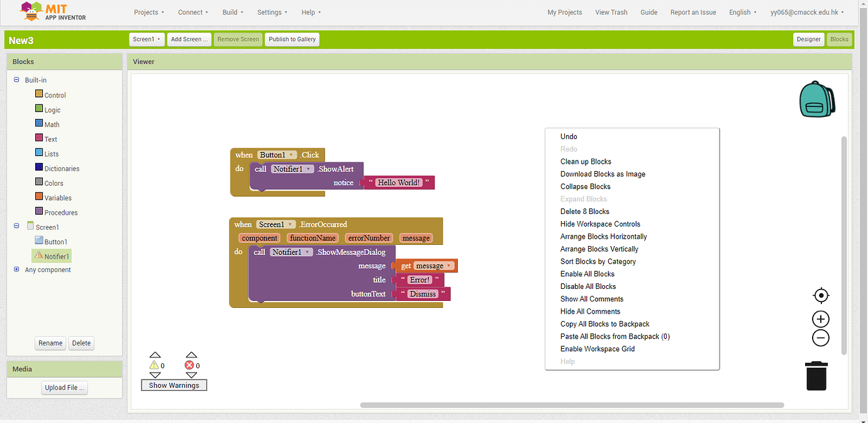Open the Text blocks drawer
868x423 pixels.
point(52,138)
